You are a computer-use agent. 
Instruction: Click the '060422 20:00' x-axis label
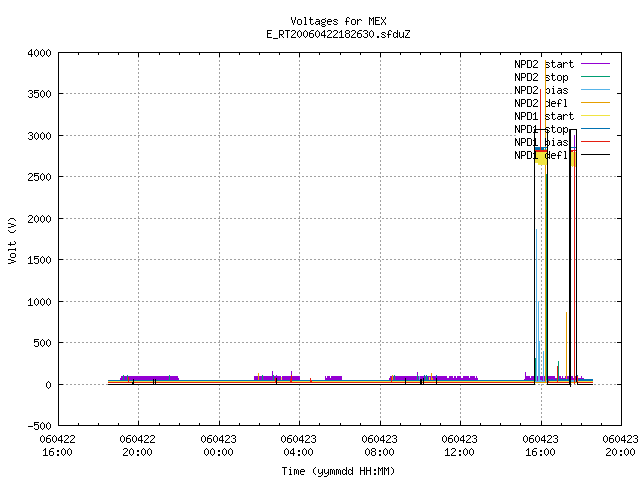pos(138,446)
